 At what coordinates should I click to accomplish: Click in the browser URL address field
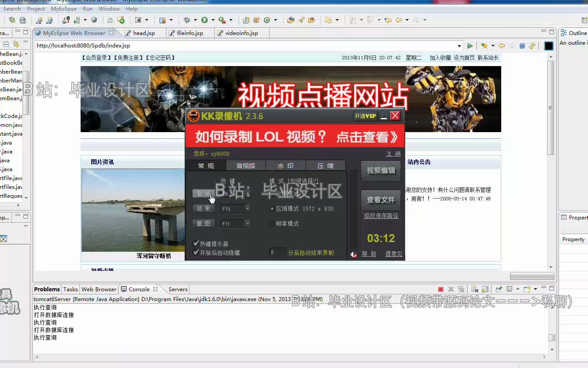pos(246,46)
